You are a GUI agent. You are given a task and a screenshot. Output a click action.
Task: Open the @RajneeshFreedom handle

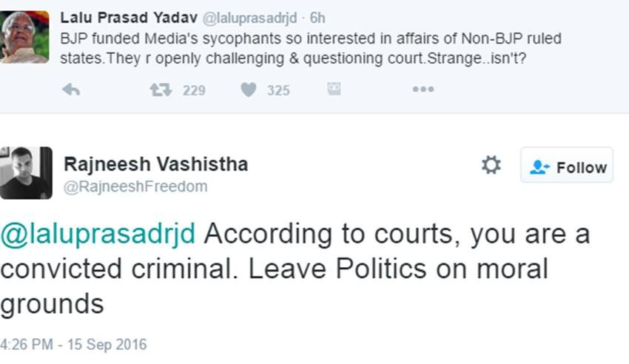[x=135, y=187]
